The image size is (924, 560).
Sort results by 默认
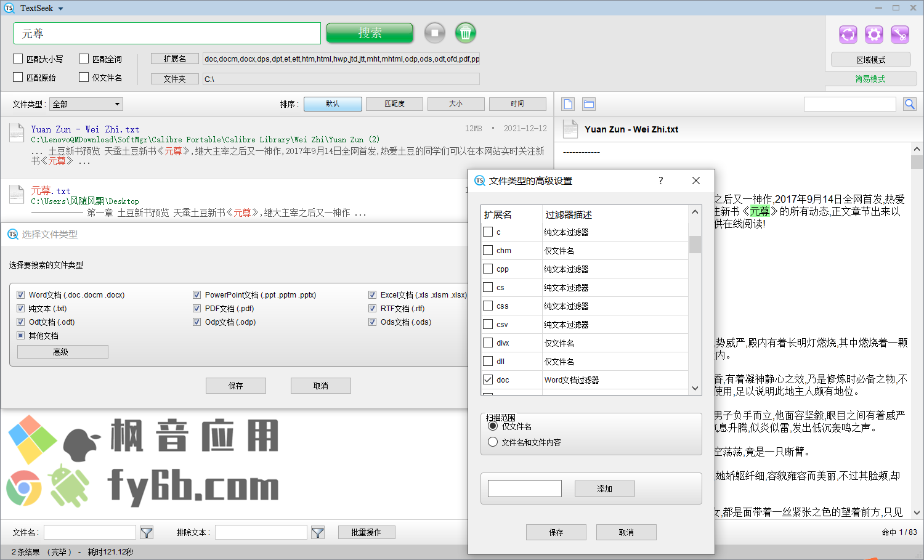pyautogui.click(x=333, y=104)
